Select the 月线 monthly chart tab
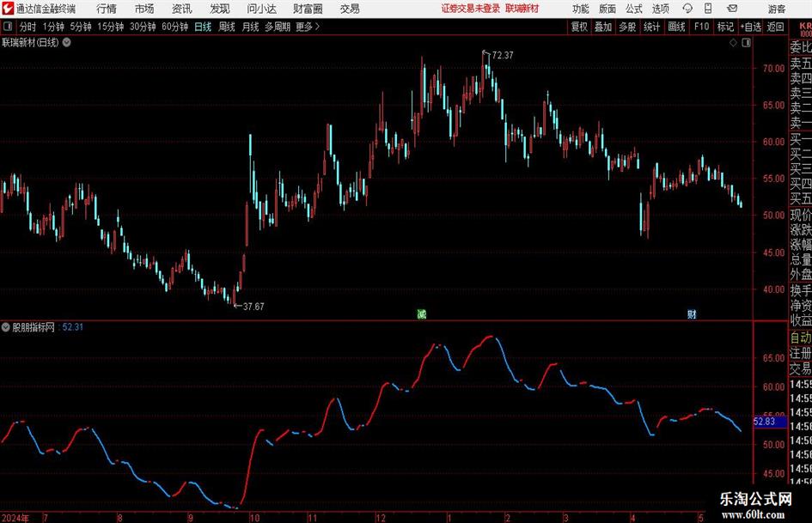The image size is (812, 523). coord(250,27)
